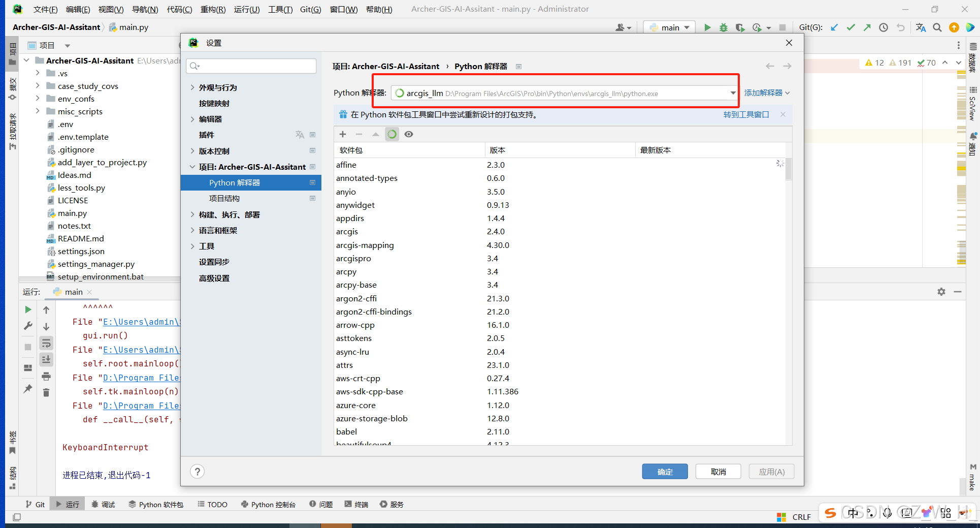Click CRLF line separator in status bar
Viewport: 980px width, 528px height.
pyautogui.click(x=801, y=517)
